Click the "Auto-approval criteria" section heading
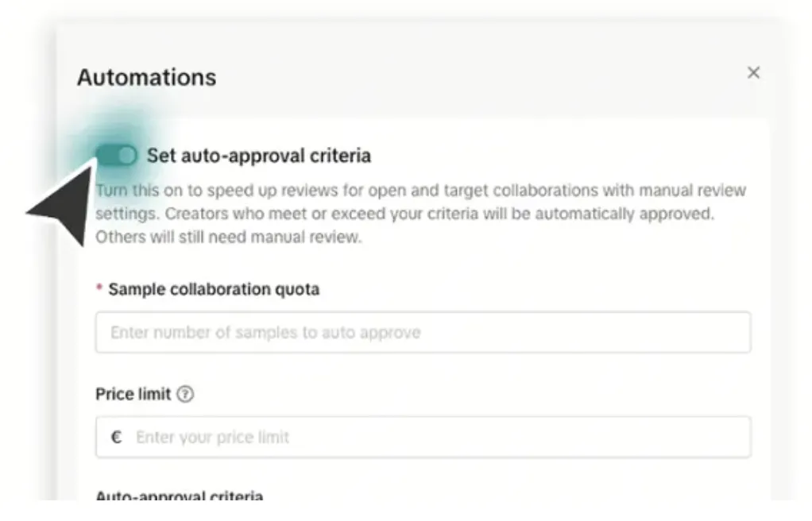812x521 pixels. tap(179, 496)
